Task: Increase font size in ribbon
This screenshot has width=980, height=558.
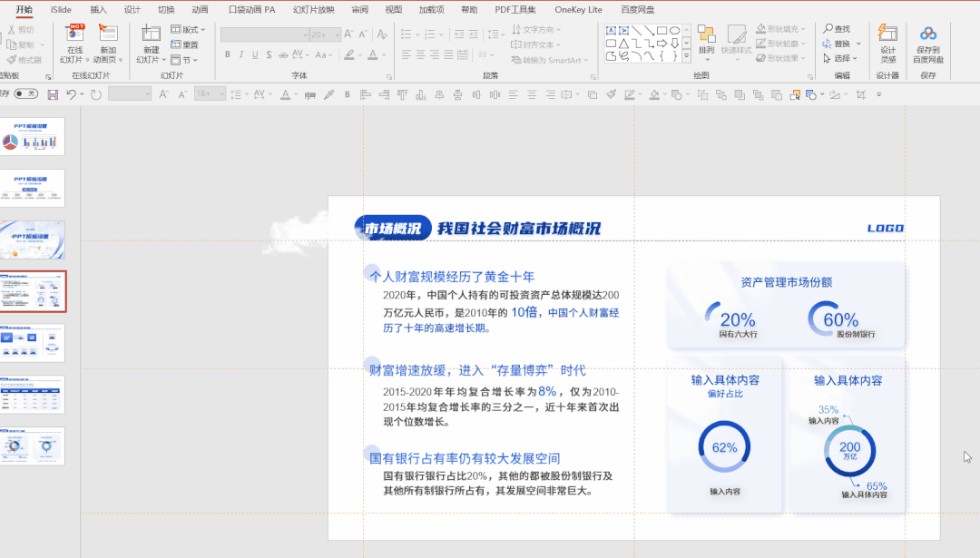Action: coord(348,34)
